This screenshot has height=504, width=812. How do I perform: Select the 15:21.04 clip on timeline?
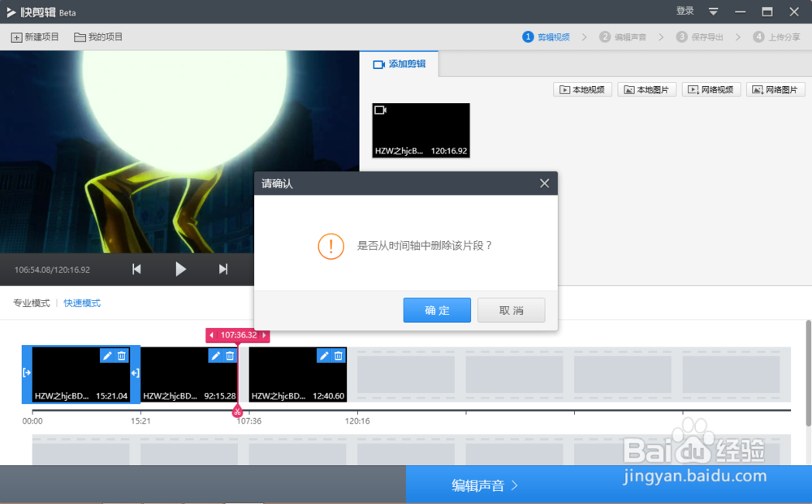(80, 375)
